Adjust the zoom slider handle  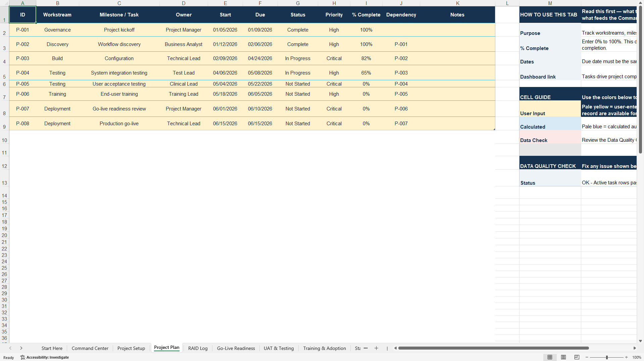607,357
